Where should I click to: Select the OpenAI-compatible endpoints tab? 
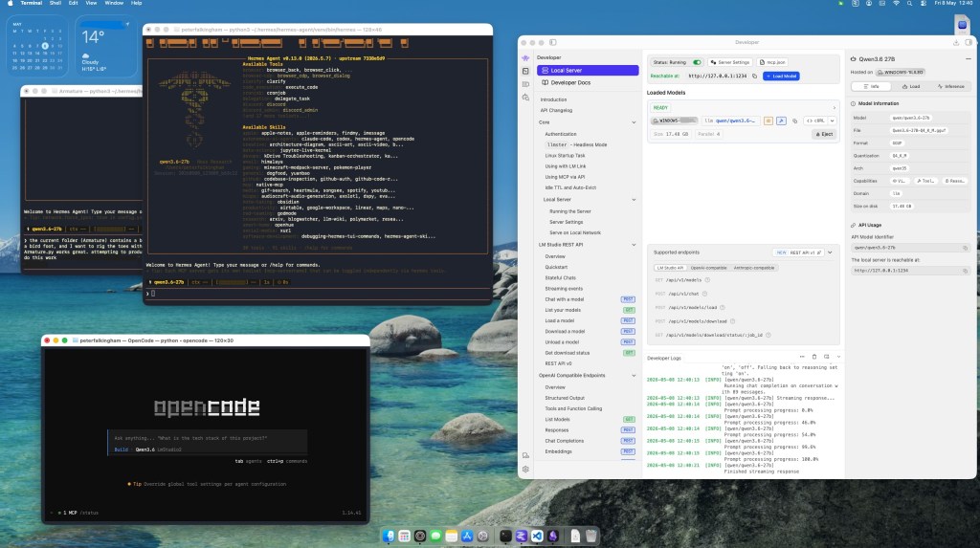pos(708,268)
